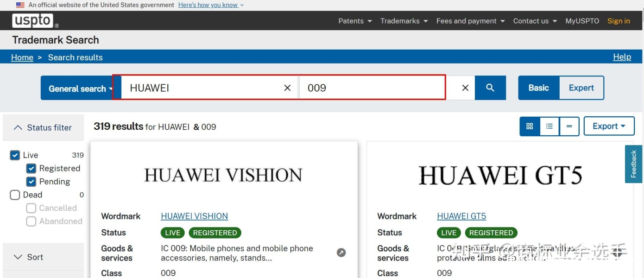Uncheck the Registered filter
The height and width of the screenshot is (278, 644).
(x=31, y=168)
